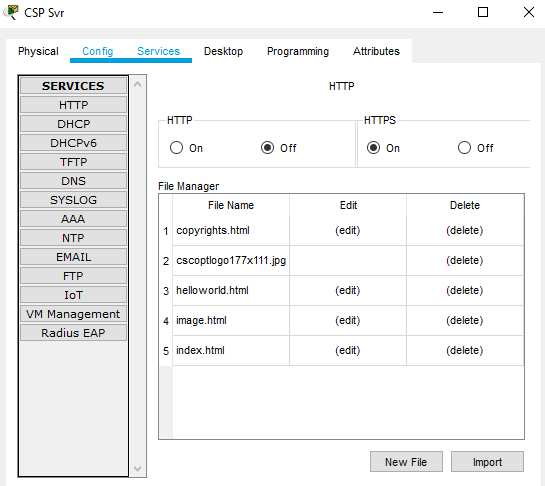Click services list scroll down arrow
Image resolution: width=545 pixels, height=486 pixels.
[138, 468]
